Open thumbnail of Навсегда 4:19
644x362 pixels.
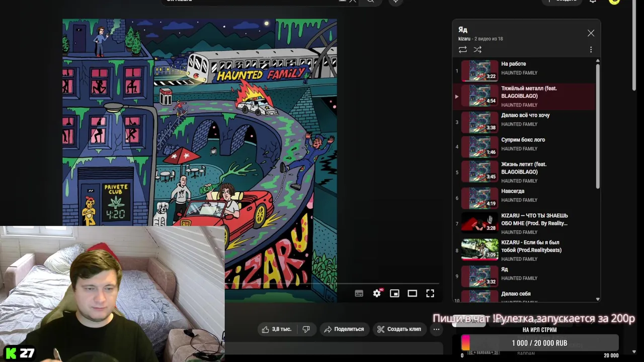coord(479,198)
